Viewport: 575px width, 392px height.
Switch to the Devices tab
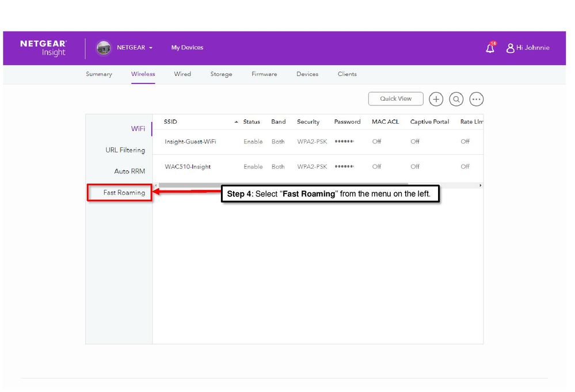tap(307, 74)
